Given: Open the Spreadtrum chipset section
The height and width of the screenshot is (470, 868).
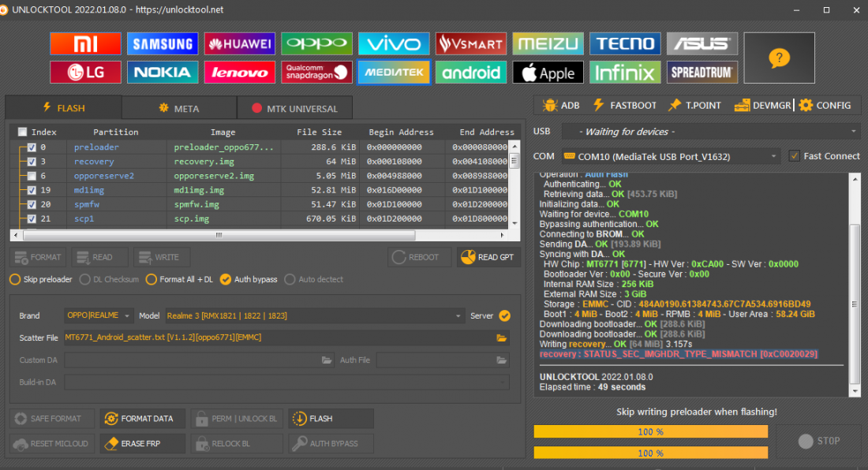Looking at the screenshot, I should click(x=702, y=73).
